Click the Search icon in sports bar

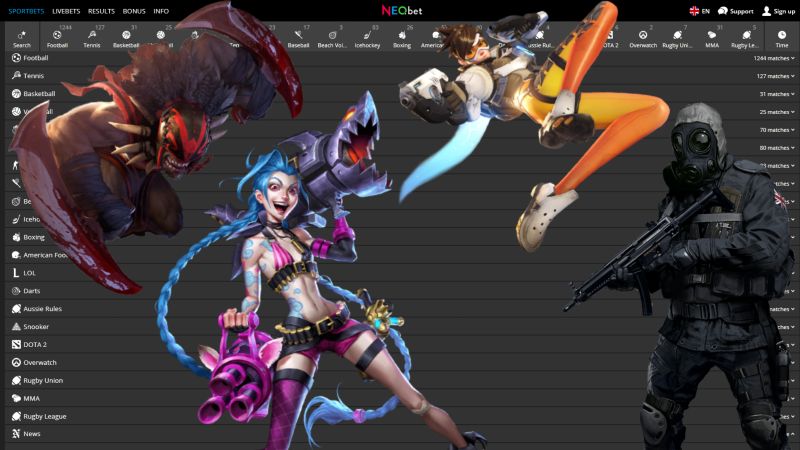pyautogui.click(x=21, y=38)
